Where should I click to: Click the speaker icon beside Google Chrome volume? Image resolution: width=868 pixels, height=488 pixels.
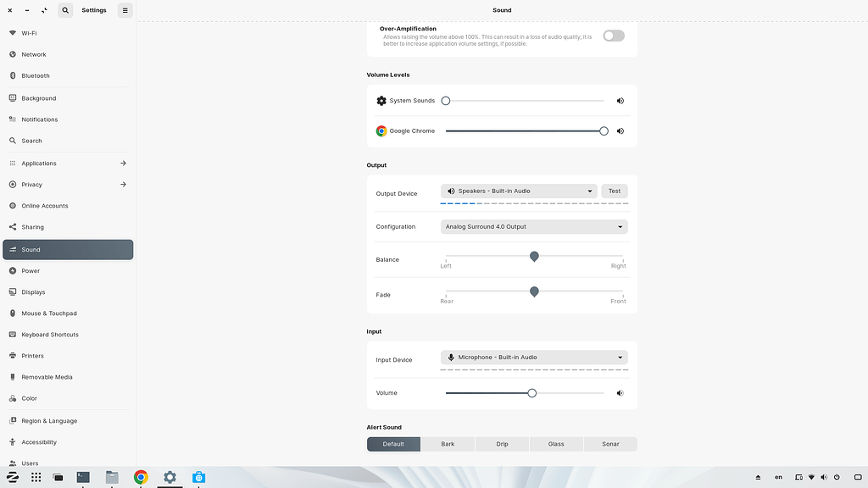point(620,130)
